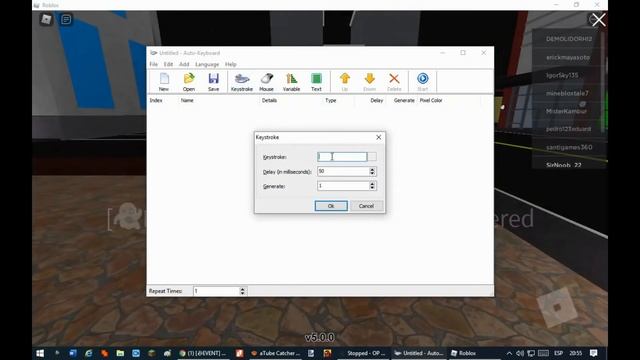
Task: Click Cancel in the Keystroke dialog
Action: click(x=366, y=206)
